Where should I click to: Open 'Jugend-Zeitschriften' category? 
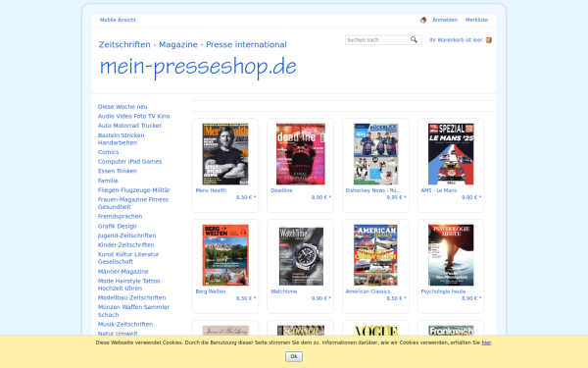127,236
